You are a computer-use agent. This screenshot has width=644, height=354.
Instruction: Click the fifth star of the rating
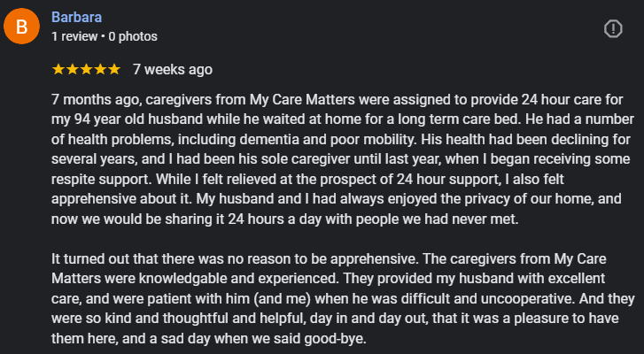(x=113, y=69)
